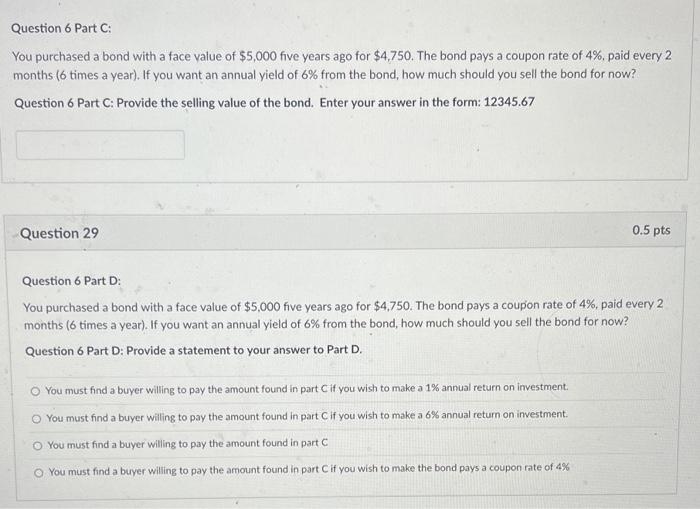This screenshot has width=700, height=509.
Task: Select the 1% annual return radio button
Action: [35, 392]
